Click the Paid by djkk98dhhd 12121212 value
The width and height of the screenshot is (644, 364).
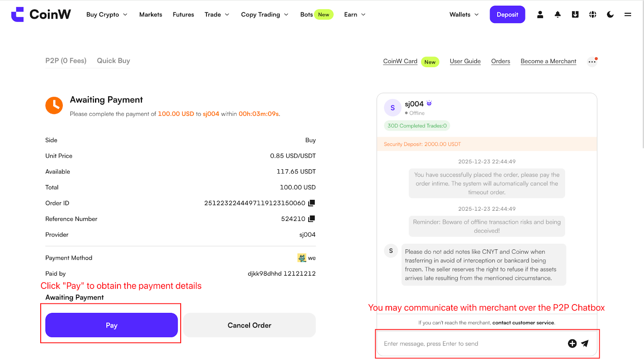tap(282, 274)
